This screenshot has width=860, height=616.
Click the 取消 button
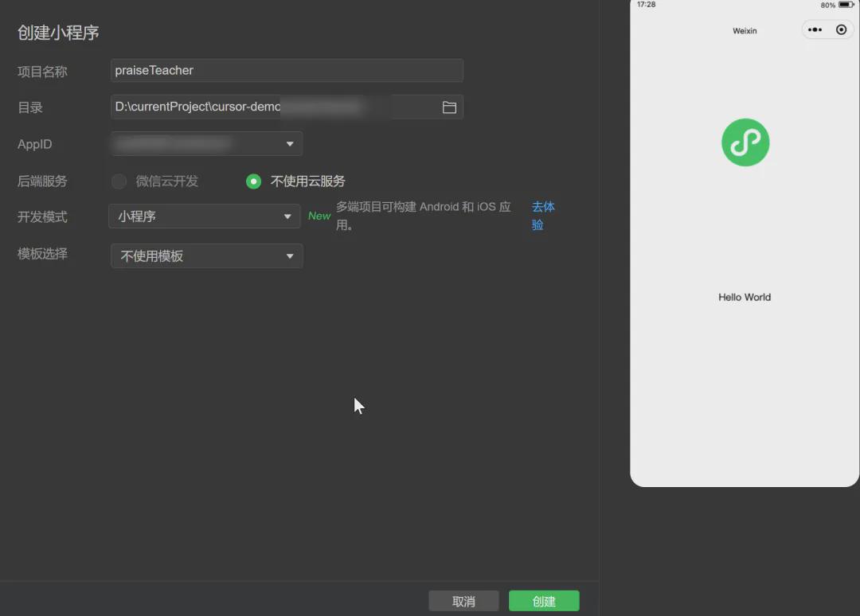(463, 601)
